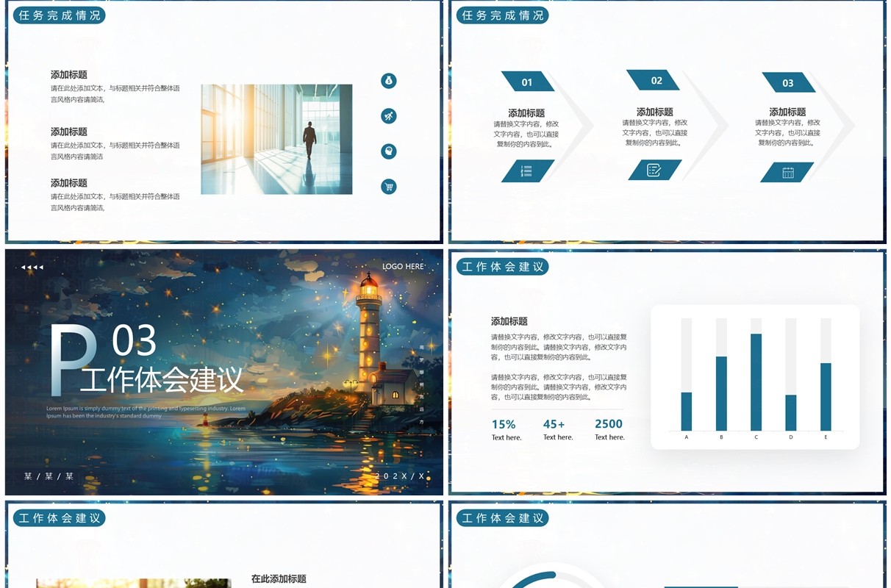Click the first 添加标题 heading beside corridor photo
The width and height of the screenshot is (891, 588).
(x=69, y=75)
